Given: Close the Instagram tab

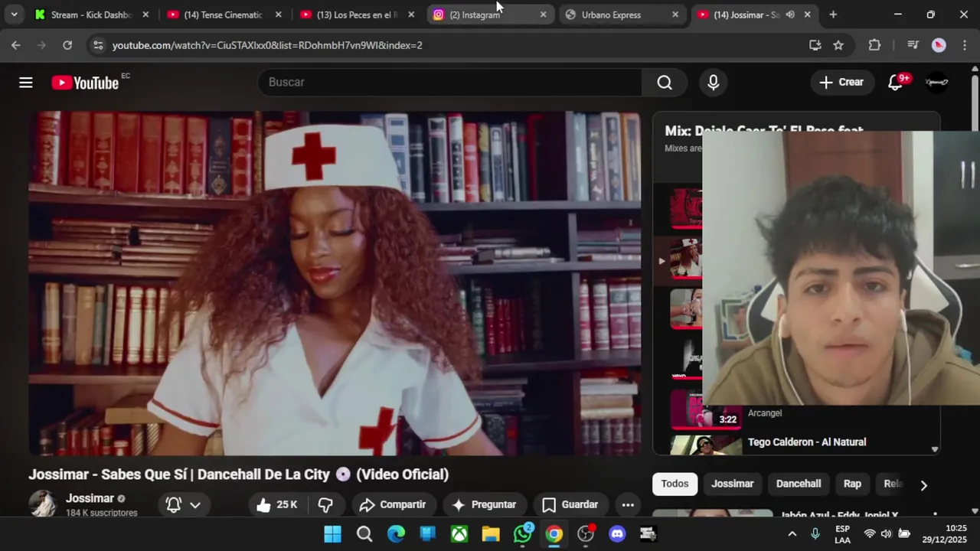Looking at the screenshot, I should coord(543,15).
